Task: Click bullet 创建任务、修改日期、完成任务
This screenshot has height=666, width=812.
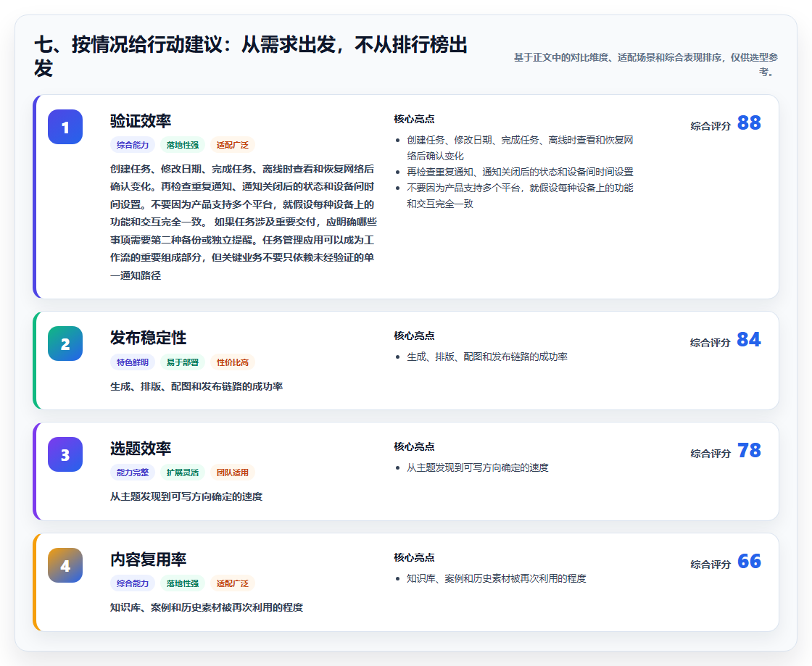Action: 520,148
